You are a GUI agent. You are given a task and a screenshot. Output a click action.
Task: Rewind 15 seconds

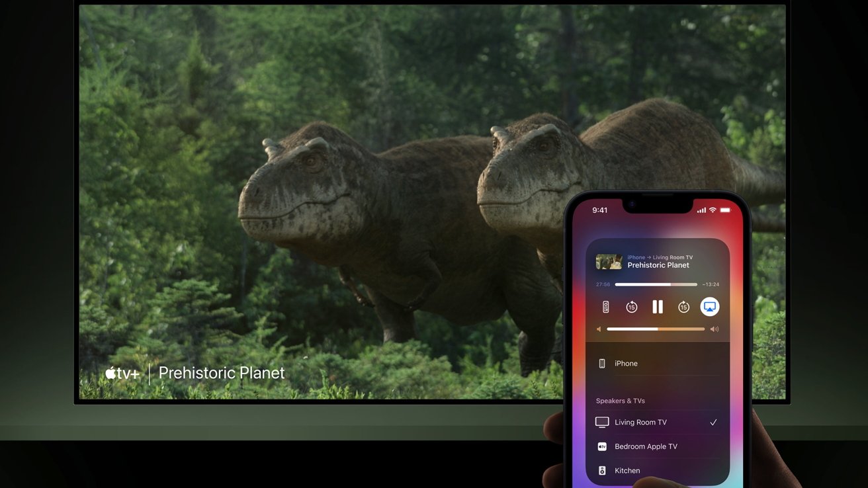pos(631,307)
